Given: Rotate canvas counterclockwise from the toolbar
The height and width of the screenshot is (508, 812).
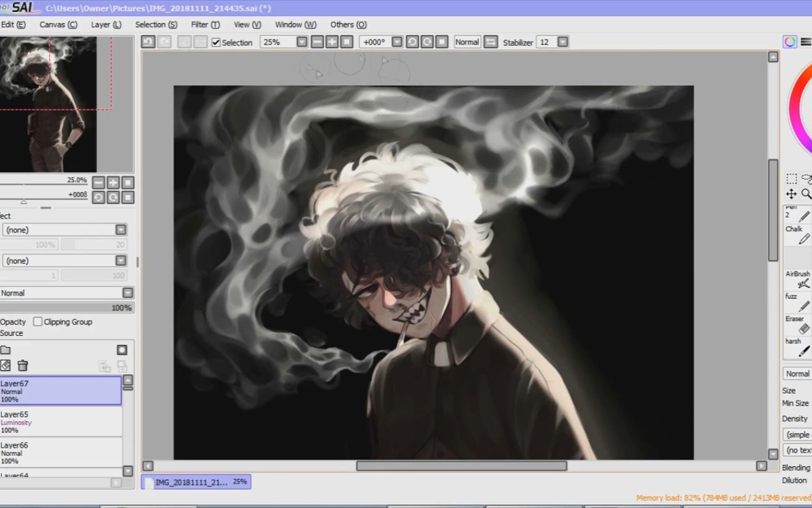Looking at the screenshot, I should (412, 42).
